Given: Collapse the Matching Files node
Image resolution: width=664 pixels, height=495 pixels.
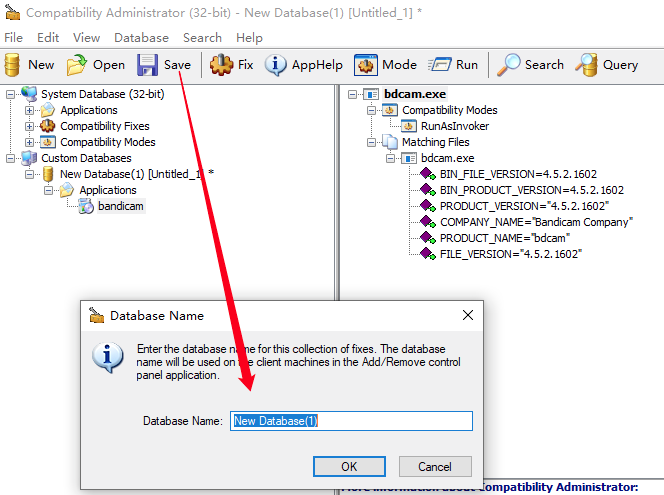Looking at the screenshot, I should click(x=372, y=142).
